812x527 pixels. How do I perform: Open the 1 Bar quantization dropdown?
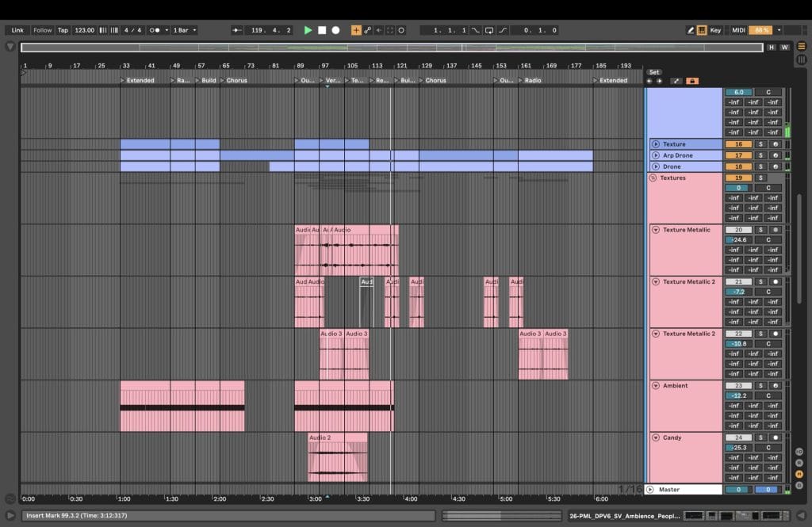coord(184,30)
